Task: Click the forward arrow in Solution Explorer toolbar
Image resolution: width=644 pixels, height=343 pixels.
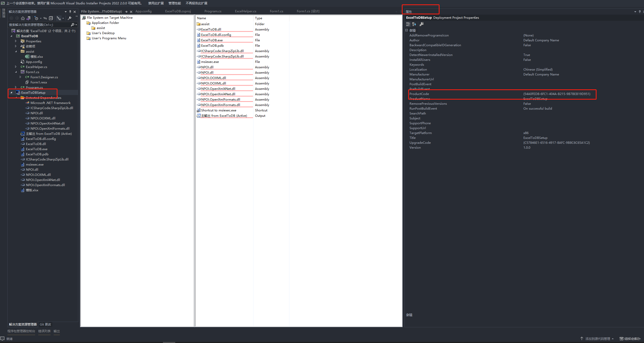Action: [x=17, y=18]
